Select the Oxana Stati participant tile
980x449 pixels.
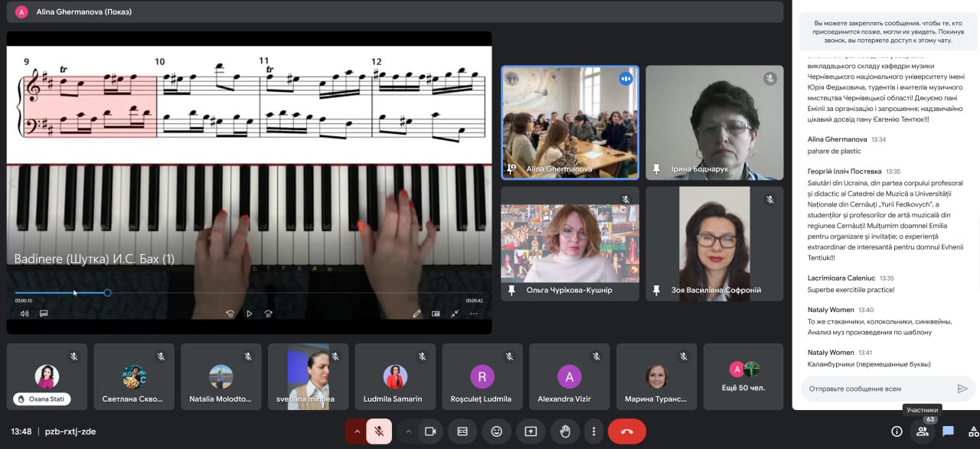[47, 376]
